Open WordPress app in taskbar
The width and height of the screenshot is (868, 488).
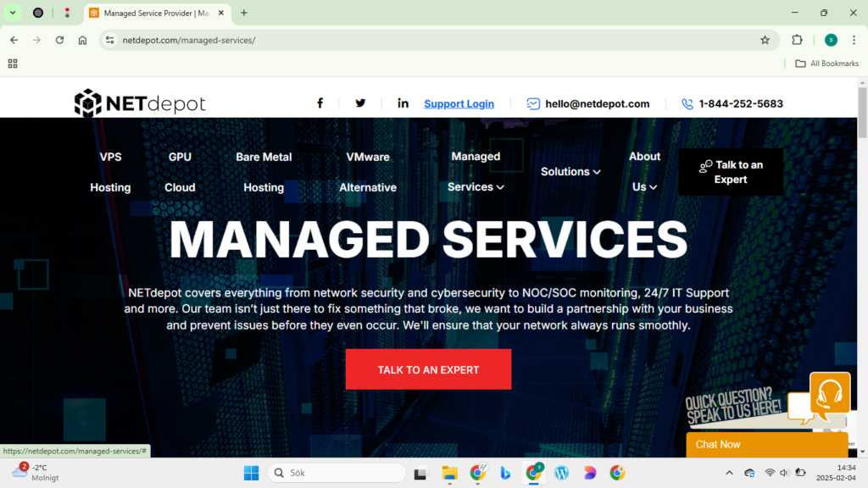(561, 473)
